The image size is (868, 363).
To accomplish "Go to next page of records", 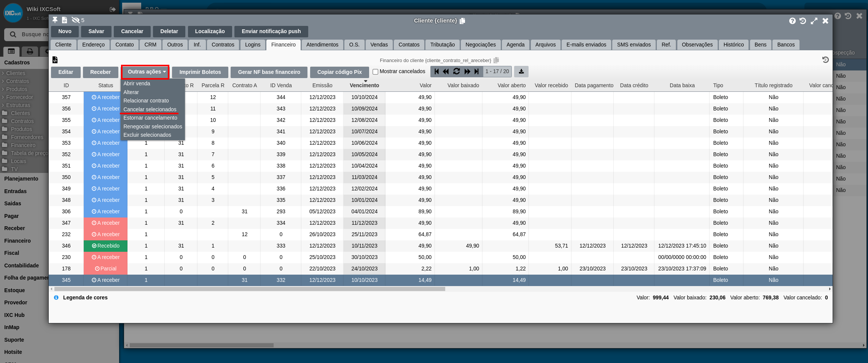I will coord(467,72).
